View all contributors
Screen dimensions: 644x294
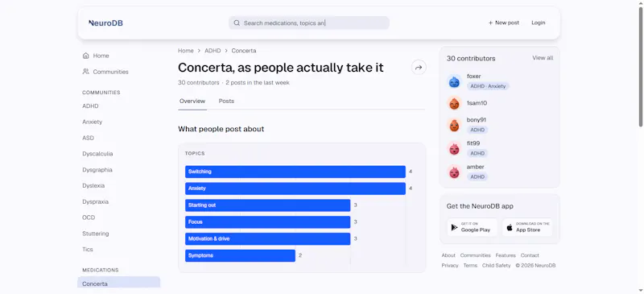[x=543, y=58]
